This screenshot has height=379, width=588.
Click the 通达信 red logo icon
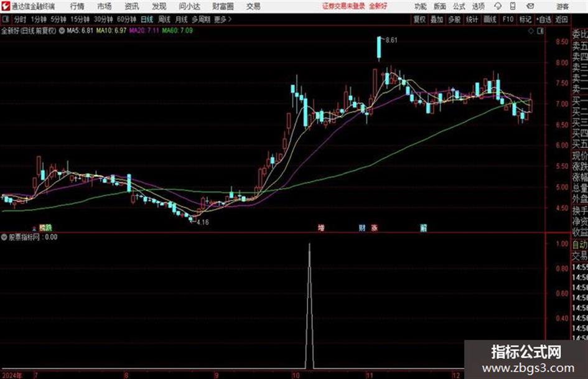6,6
